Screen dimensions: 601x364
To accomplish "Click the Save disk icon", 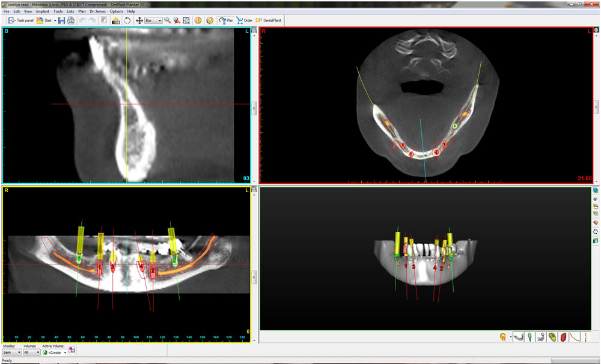I will 62,20.
